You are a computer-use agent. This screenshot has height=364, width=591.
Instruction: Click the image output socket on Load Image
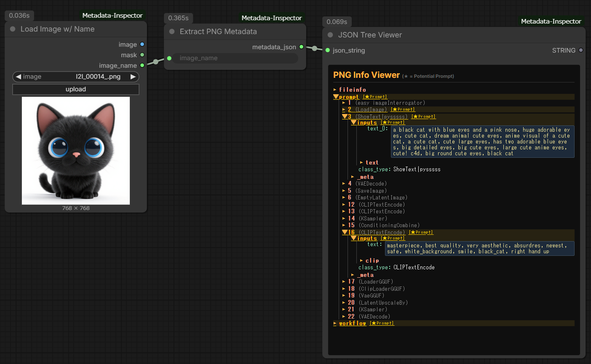tap(142, 44)
